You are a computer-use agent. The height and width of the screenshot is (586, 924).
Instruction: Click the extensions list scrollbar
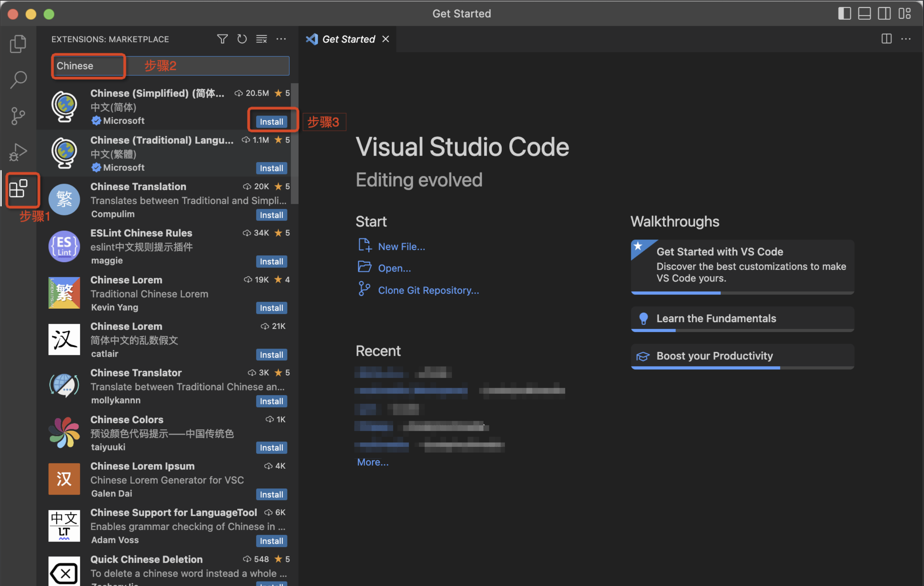[294, 144]
